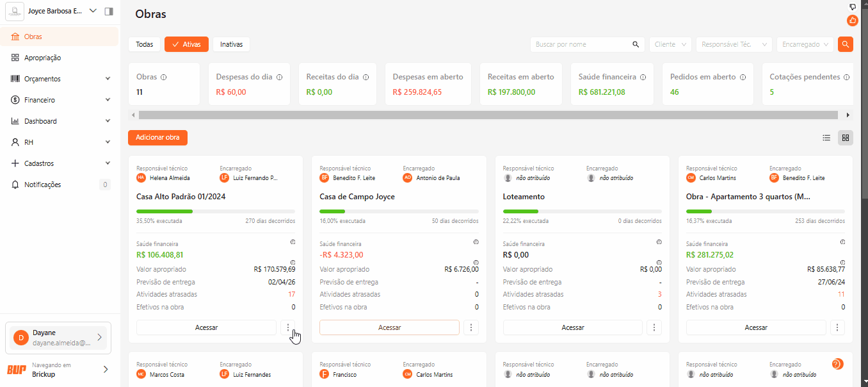Expand the RH submenu
Image resolution: width=868 pixels, height=387 pixels.
(108, 142)
